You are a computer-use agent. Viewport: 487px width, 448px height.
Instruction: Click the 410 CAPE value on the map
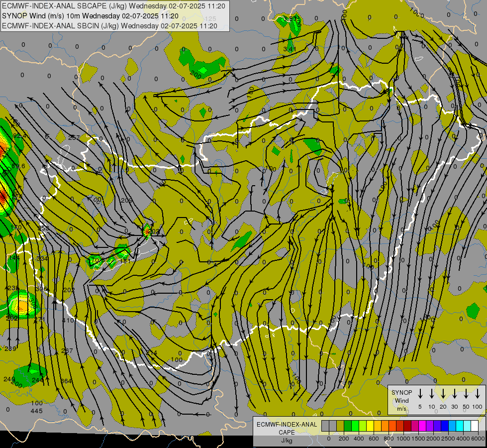tap(68, 320)
